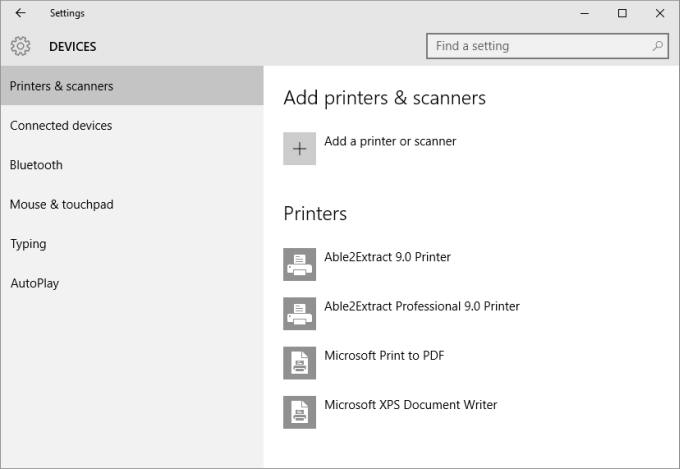Click the search magnifier icon
Image resolution: width=680 pixels, height=469 pixels.
coord(657,46)
